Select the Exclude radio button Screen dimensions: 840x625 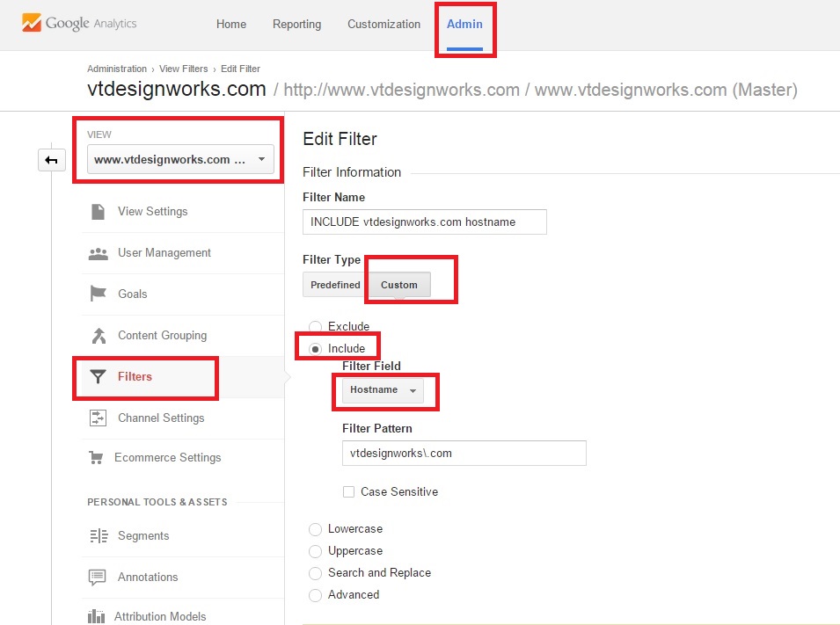pyautogui.click(x=315, y=327)
